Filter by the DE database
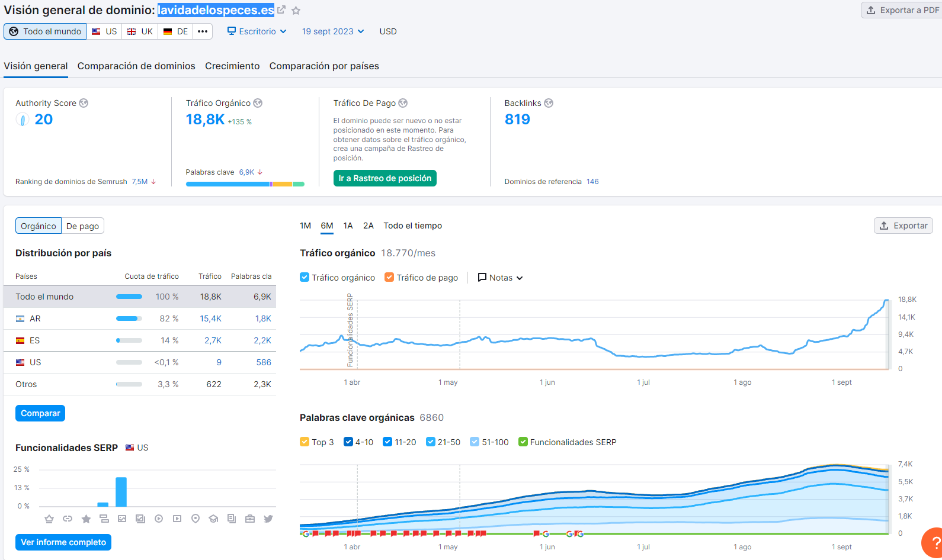The height and width of the screenshot is (560, 942). click(x=176, y=31)
